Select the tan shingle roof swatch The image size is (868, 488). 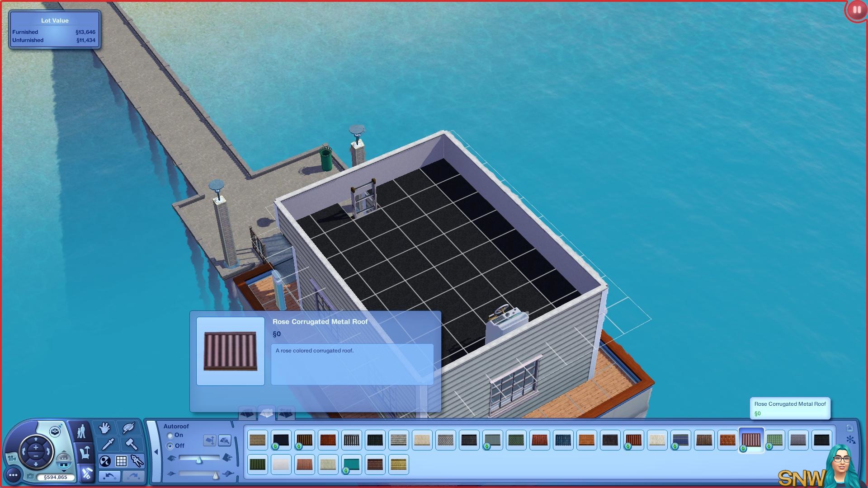coord(257,440)
